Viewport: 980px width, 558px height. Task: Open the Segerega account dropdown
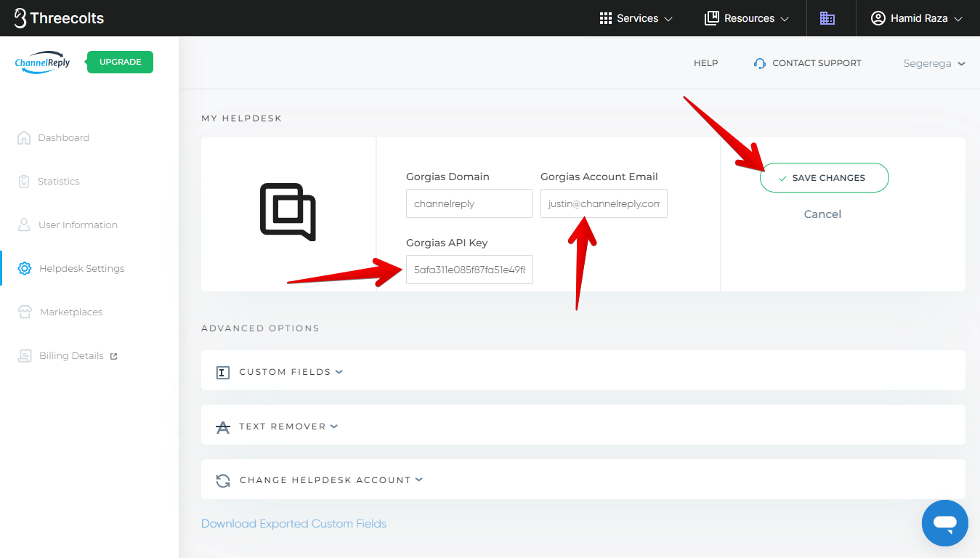pyautogui.click(x=934, y=63)
